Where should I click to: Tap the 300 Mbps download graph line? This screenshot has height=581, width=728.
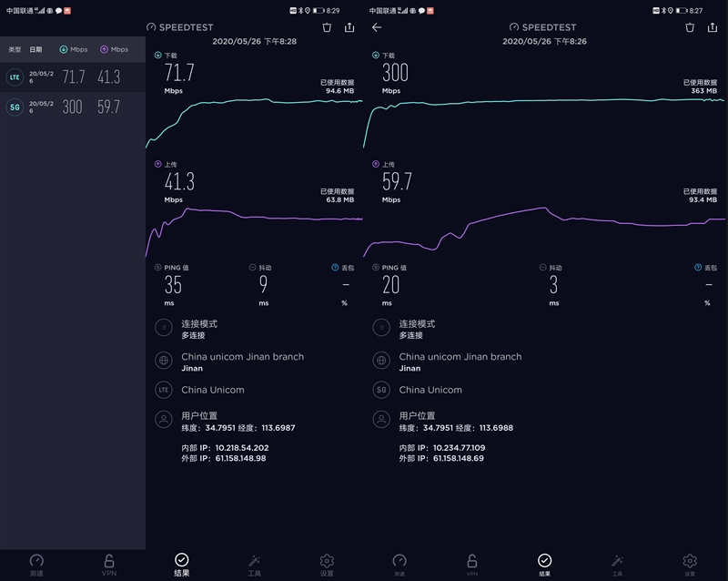coord(546,99)
